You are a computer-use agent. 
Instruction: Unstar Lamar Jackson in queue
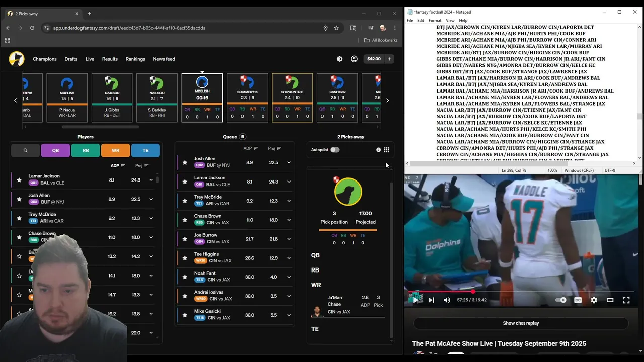point(185,182)
